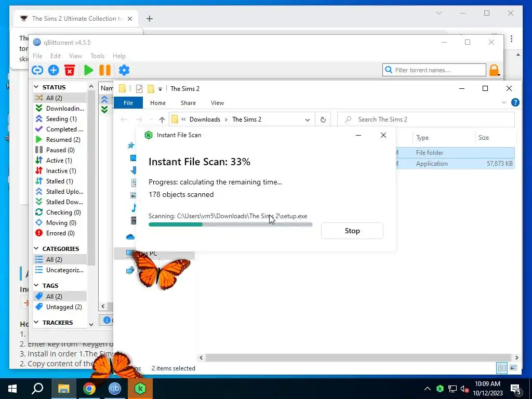
Task: Collapse the STATUS section
Action: 36,87
